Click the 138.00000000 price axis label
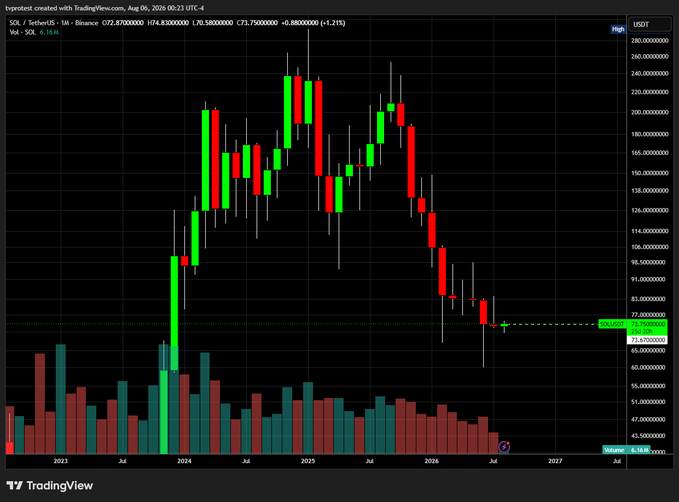679x502 pixels. (x=650, y=191)
